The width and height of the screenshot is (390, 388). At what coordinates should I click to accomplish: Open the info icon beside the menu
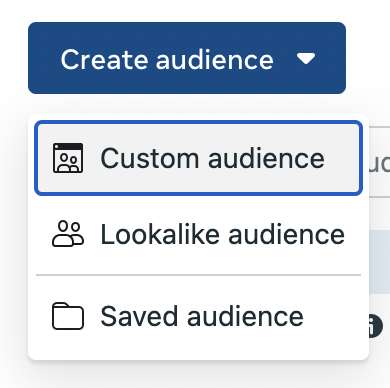376,326
